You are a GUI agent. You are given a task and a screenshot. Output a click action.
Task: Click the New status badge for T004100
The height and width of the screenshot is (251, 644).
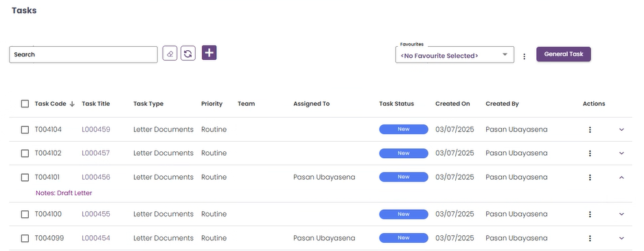click(403, 214)
